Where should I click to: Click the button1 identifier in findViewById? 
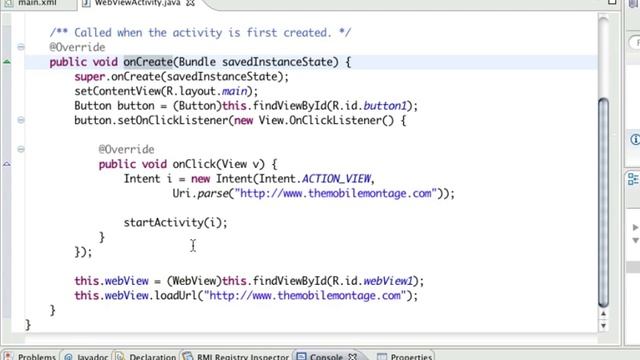[x=385, y=106]
